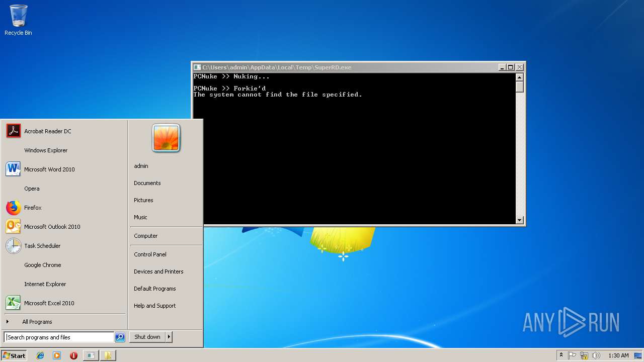Click console scrollbar down arrow

520,220
